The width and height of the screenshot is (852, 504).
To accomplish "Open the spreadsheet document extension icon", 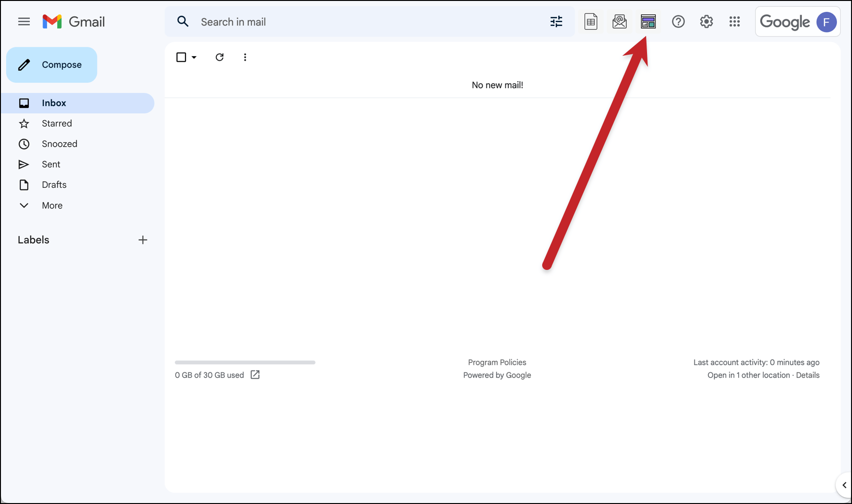I will coord(591,22).
